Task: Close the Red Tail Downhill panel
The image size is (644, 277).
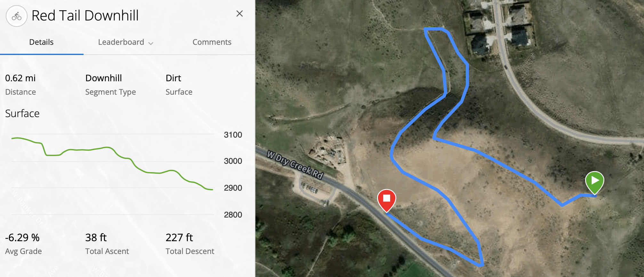Action: tap(239, 14)
